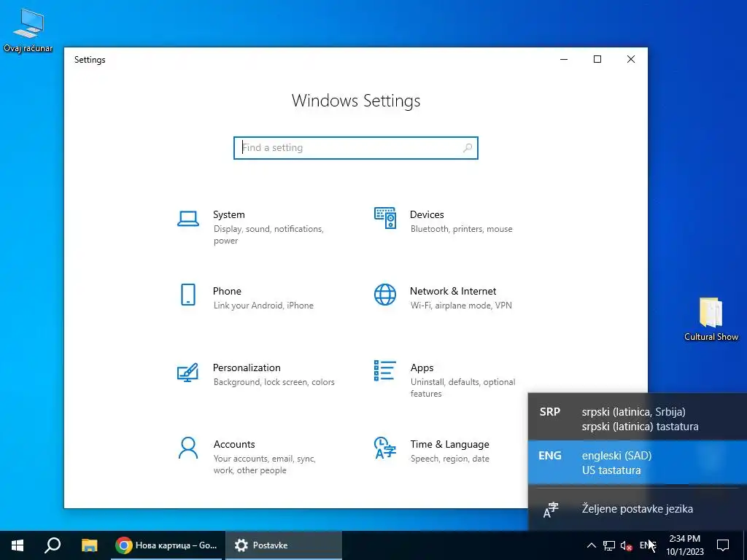Click the language preferences A字 icon

click(551, 510)
